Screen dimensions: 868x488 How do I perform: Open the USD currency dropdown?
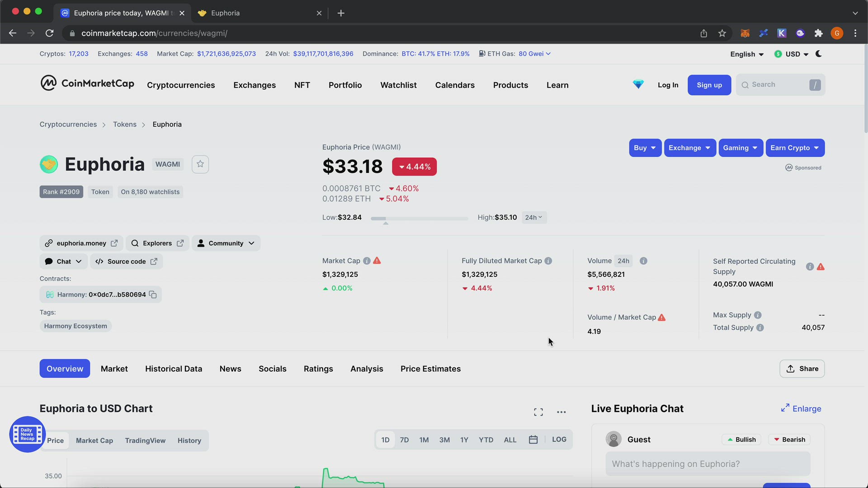[791, 54]
